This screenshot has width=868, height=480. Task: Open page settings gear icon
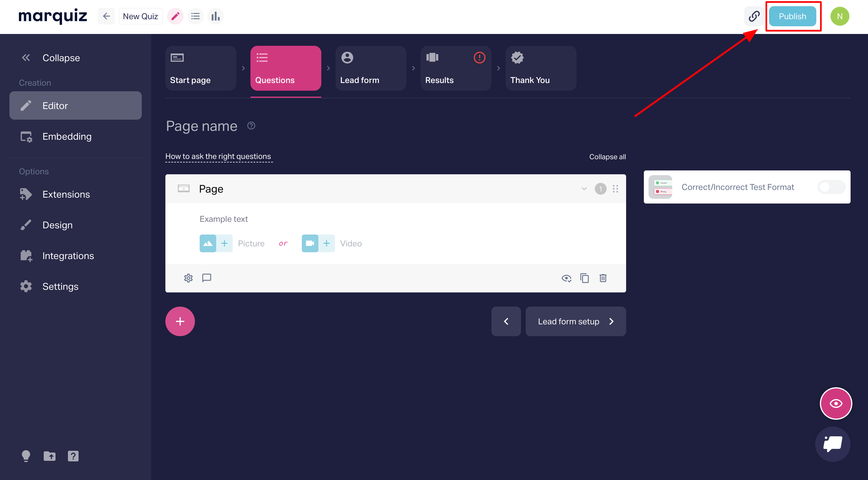click(x=188, y=278)
